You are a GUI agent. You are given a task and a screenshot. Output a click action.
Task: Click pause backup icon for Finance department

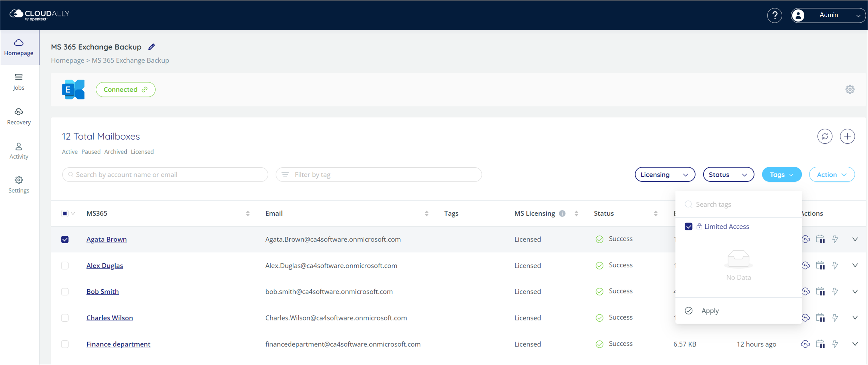[820, 344]
